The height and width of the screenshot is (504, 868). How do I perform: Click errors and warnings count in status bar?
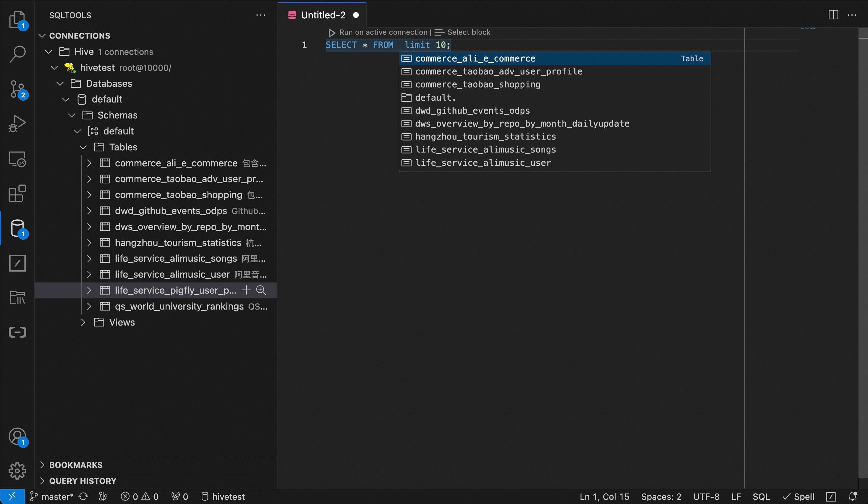point(140,496)
